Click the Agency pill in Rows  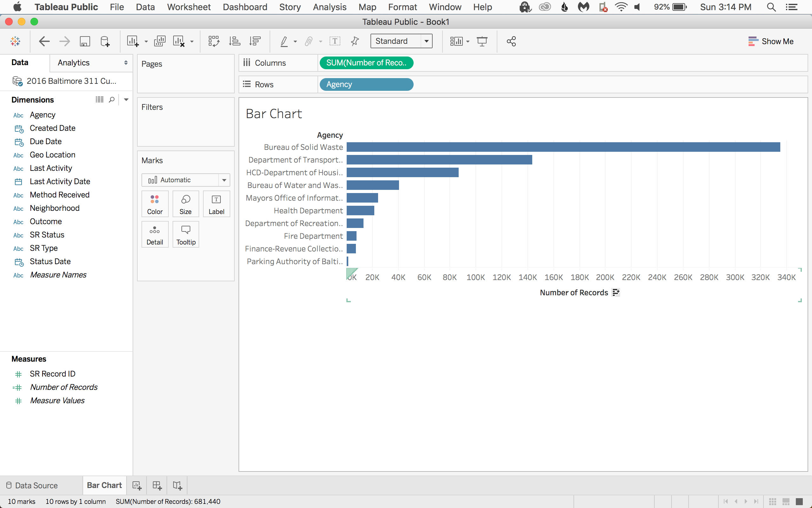(366, 84)
